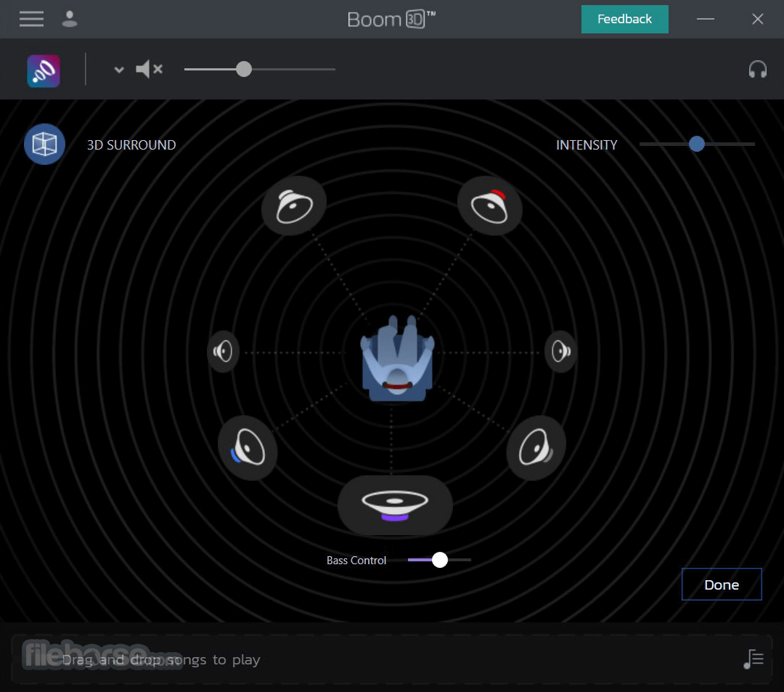The image size is (784, 692).
Task: Click the INTENSITY label
Action: [x=587, y=145]
